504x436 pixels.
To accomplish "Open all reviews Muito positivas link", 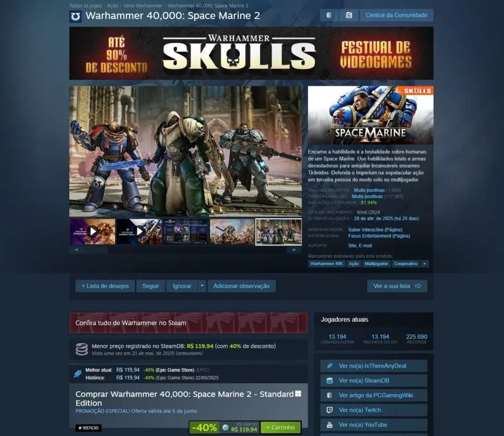I will coord(367,196).
